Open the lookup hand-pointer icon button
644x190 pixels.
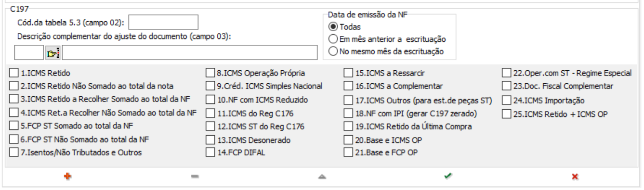click(x=53, y=52)
